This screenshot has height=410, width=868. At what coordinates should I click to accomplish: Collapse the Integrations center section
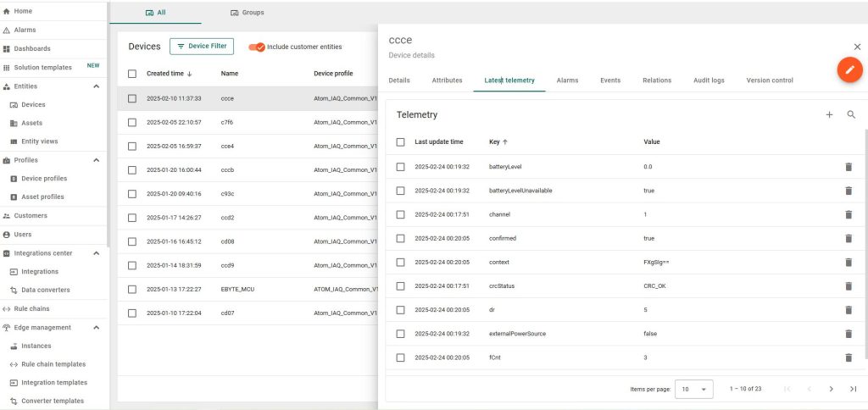tap(96, 253)
